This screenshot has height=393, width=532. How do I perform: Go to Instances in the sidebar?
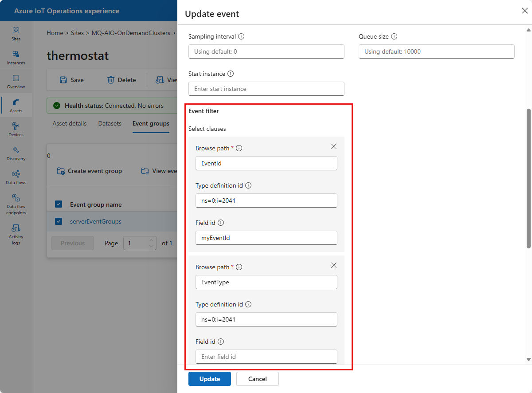16,58
